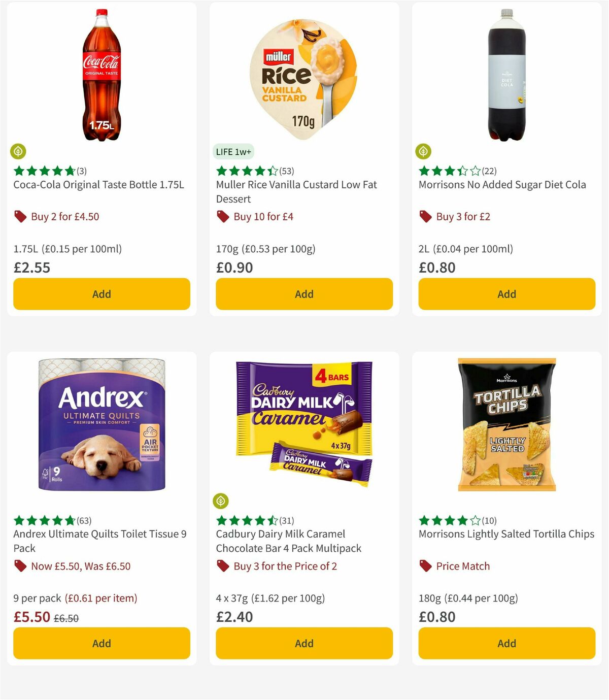
Task: Expand reviews by clicking (22) on Diet Cola
Action: point(490,171)
